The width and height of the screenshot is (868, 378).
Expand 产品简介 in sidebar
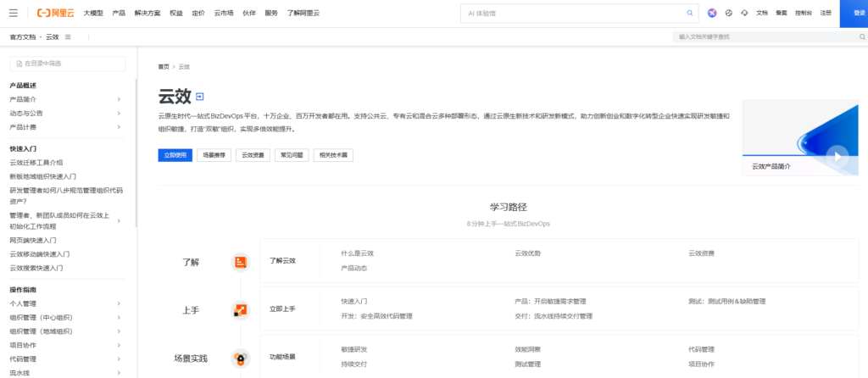119,100
